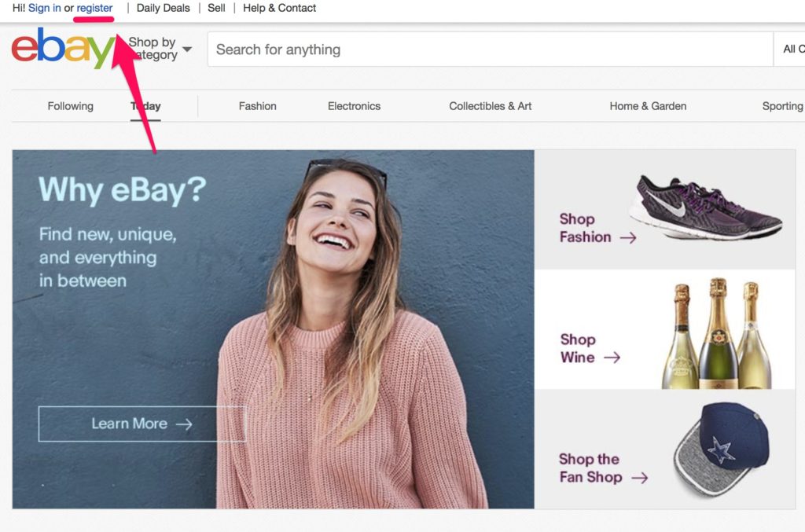Click the Cowboys cap image
The width and height of the screenshot is (805, 532).
pos(722,450)
